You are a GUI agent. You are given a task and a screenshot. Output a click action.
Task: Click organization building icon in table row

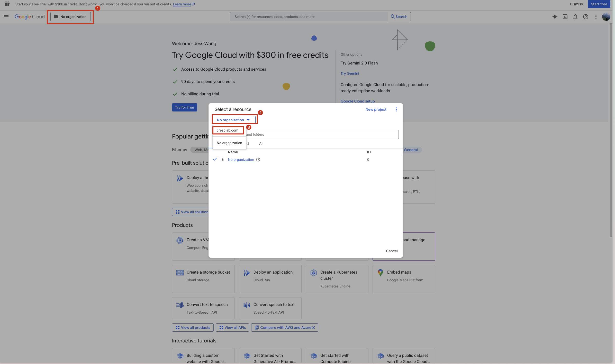[222, 160]
